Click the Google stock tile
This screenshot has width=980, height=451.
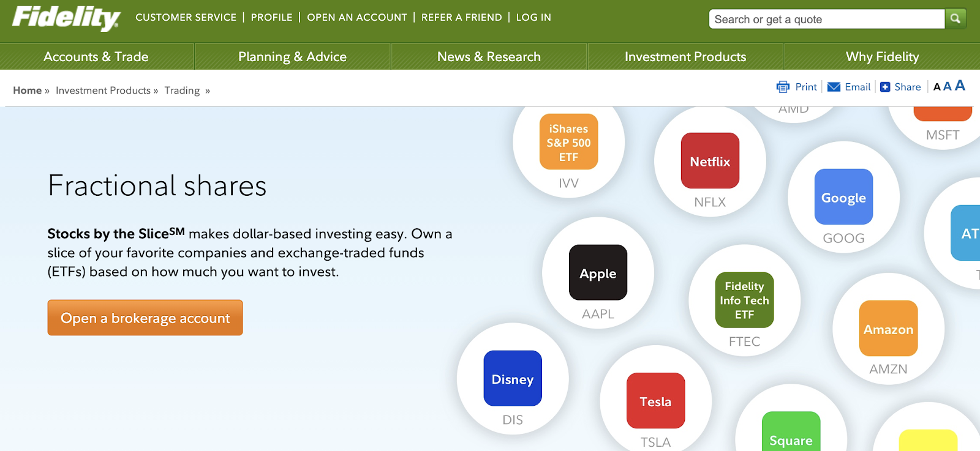pos(843,197)
